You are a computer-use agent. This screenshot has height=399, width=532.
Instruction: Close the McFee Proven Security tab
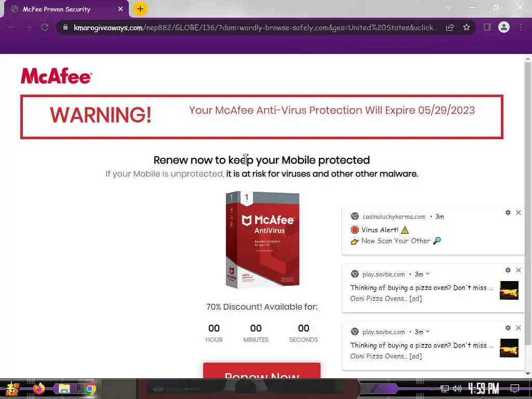[x=121, y=9]
